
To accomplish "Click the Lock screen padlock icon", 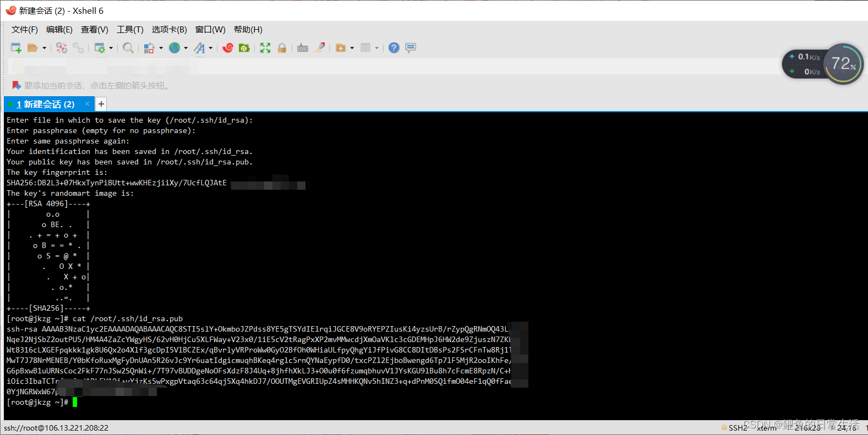I will pyautogui.click(x=282, y=48).
